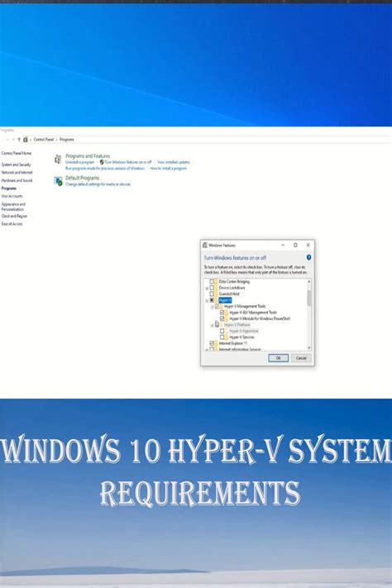
Task: Click the Default Programs heading link
Action: 83,178
